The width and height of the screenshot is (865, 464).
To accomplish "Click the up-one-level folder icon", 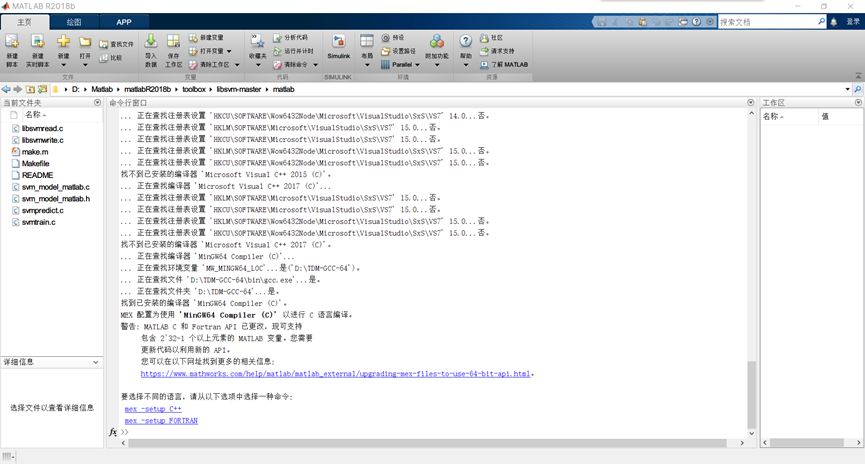I will click(30, 89).
